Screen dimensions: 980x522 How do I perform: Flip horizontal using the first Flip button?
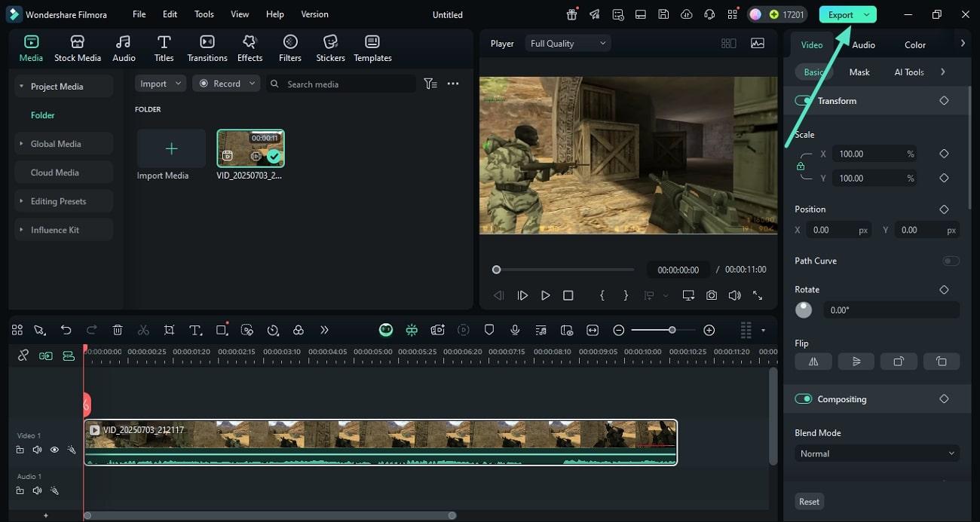click(x=813, y=362)
